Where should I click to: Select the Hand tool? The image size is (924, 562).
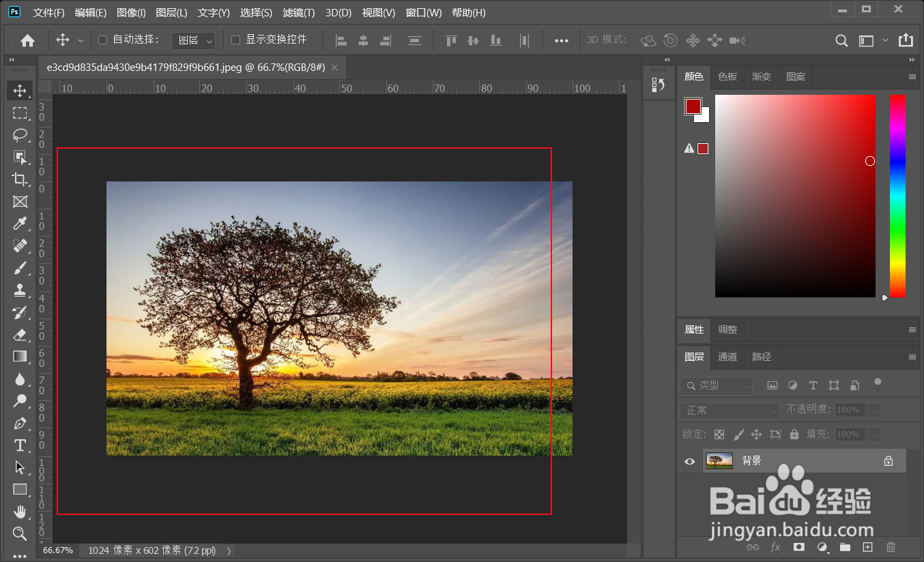coord(20,512)
